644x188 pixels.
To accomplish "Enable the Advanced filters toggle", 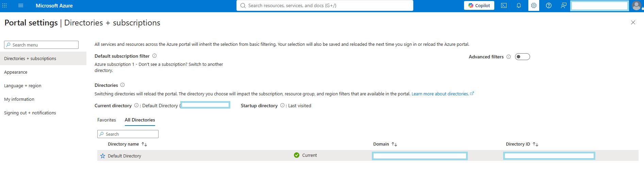I will [x=523, y=57].
